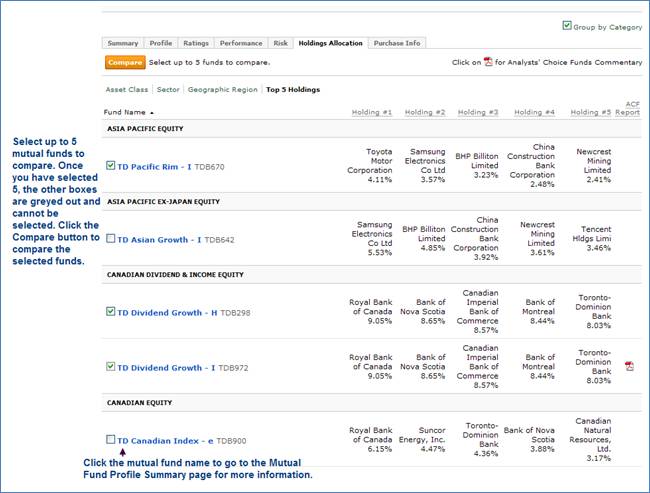Switch to the Profile tab
650x493 pixels.
[161, 43]
